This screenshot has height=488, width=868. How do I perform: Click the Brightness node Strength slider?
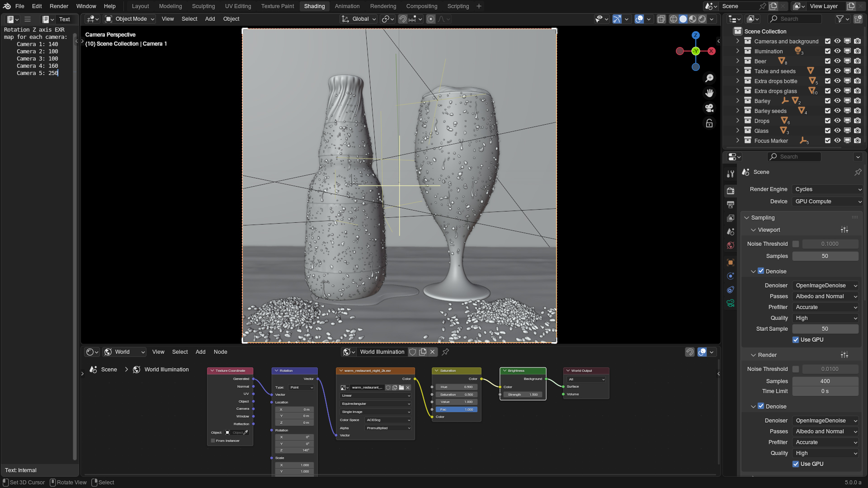pyautogui.click(x=523, y=394)
